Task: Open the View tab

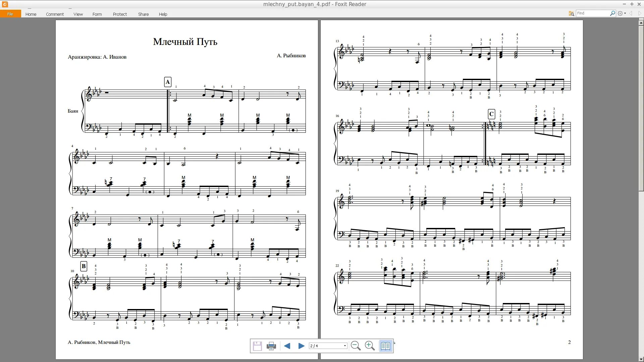Action: pos(78,14)
